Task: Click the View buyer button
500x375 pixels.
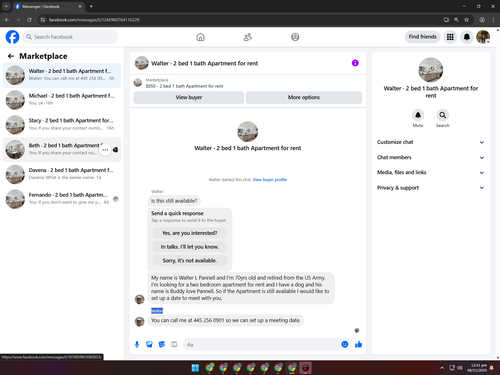Action: 189,97
